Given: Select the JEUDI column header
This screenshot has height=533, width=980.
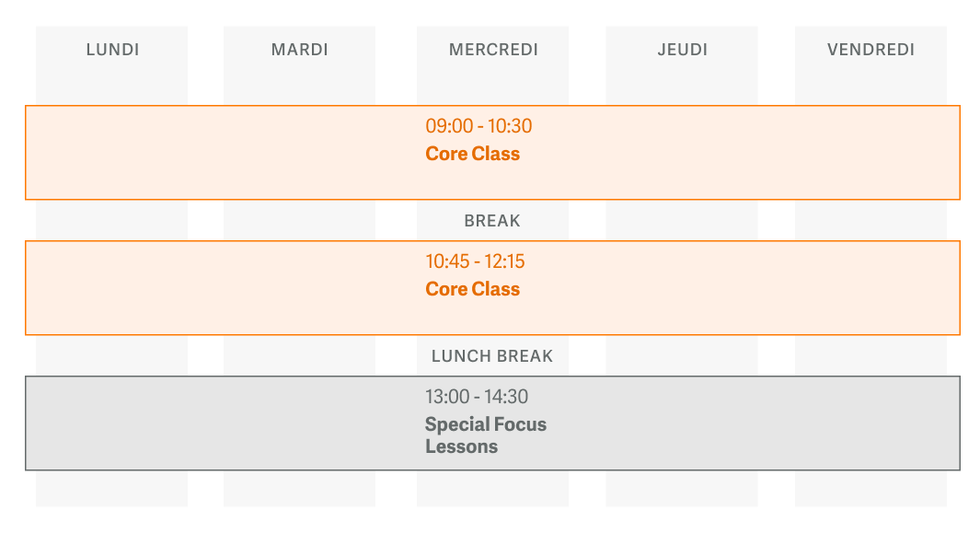Looking at the screenshot, I should click(x=682, y=50).
